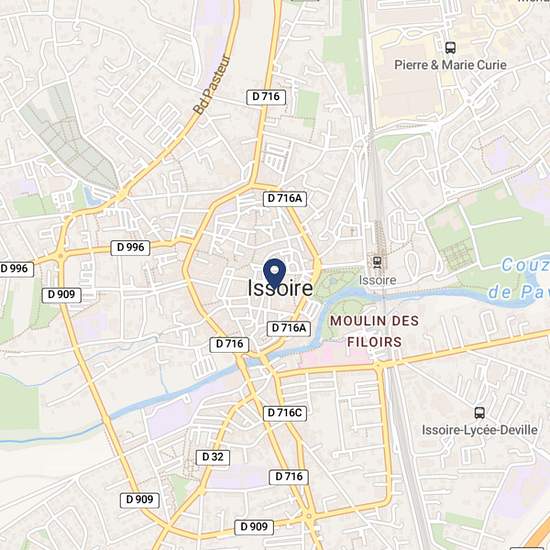Click the Couze de Pavin river label
The image size is (550, 550).
pyautogui.click(x=519, y=278)
